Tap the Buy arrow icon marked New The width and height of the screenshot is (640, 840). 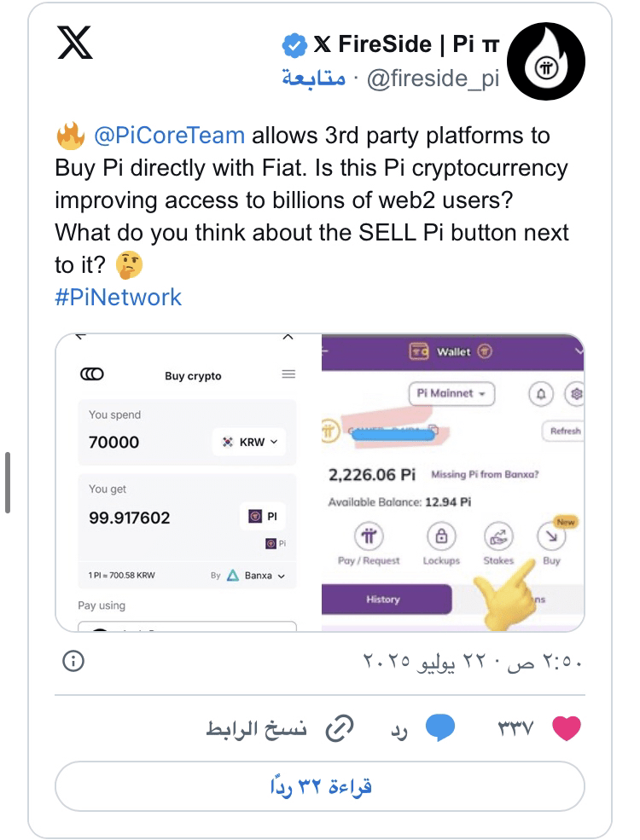tap(552, 536)
